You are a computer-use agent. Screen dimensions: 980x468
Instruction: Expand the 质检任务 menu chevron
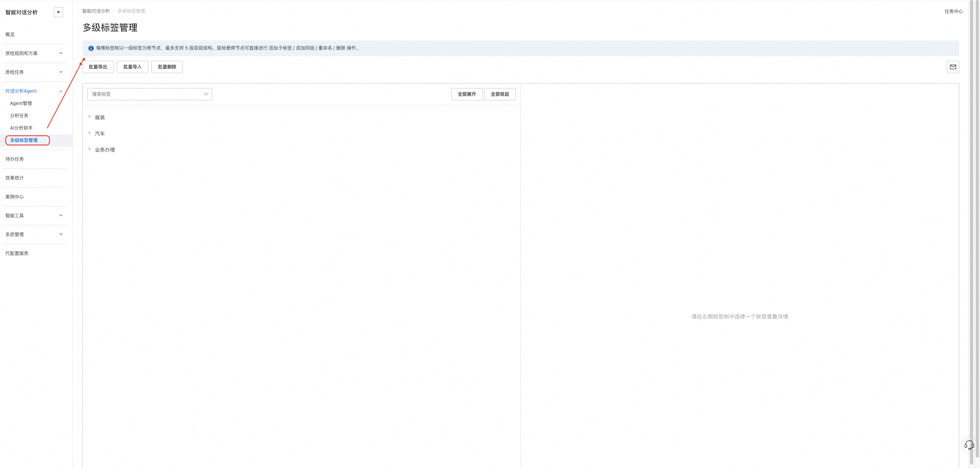(61, 72)
